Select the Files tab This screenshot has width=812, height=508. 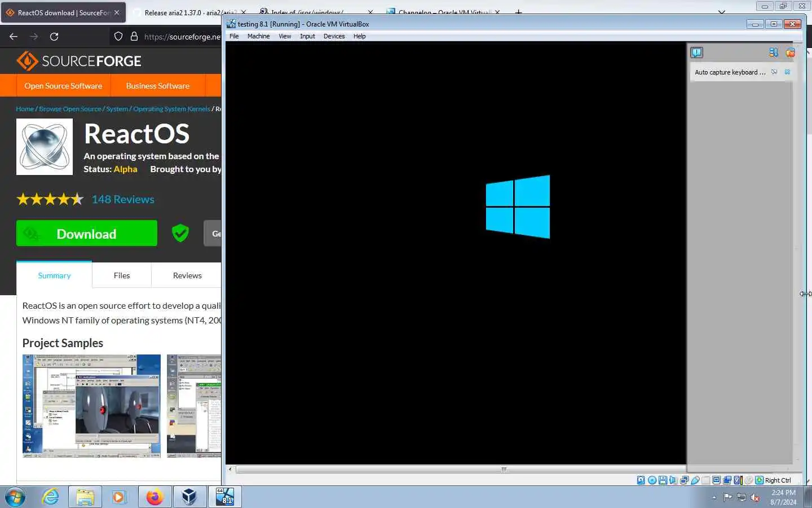tap(122, 275)
